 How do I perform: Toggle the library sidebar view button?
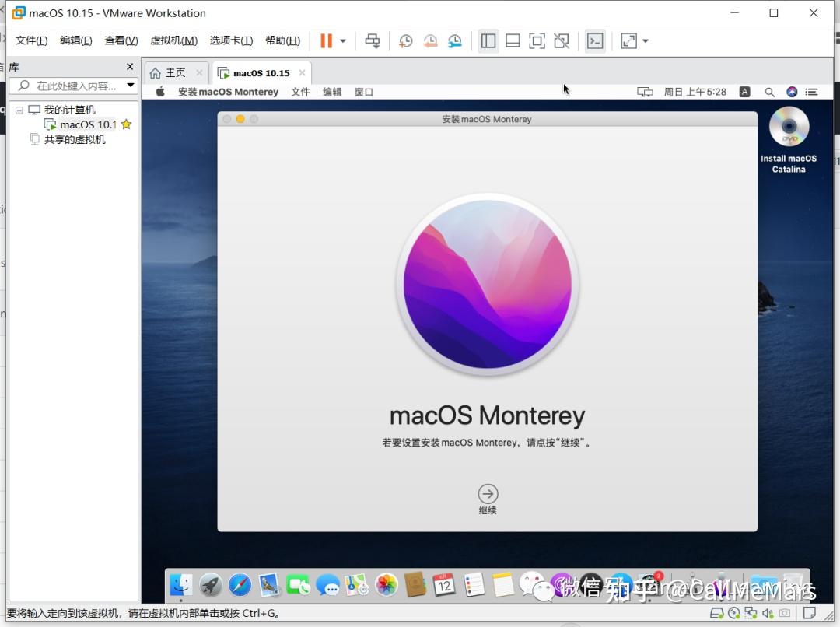(488, 40)
